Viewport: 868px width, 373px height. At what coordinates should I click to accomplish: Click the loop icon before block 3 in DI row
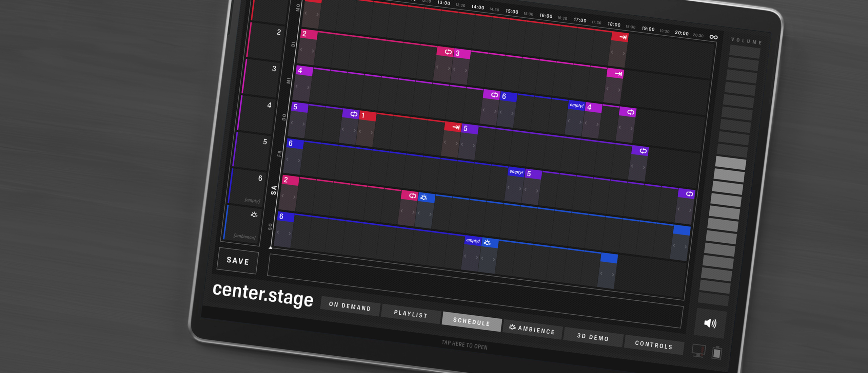click(x=445, y=52)
